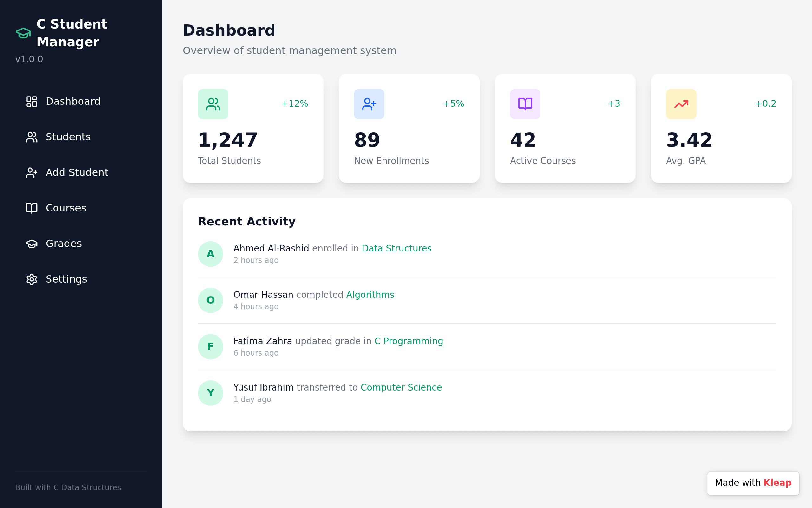Viewport: 812px width, 508px height.
Task: Click the Dashboard page heading
Action: point(229,30)
